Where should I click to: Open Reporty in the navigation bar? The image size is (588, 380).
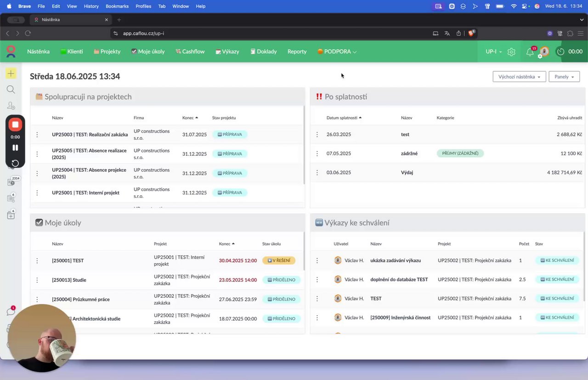pyautogui.click(x=297, y=51)
